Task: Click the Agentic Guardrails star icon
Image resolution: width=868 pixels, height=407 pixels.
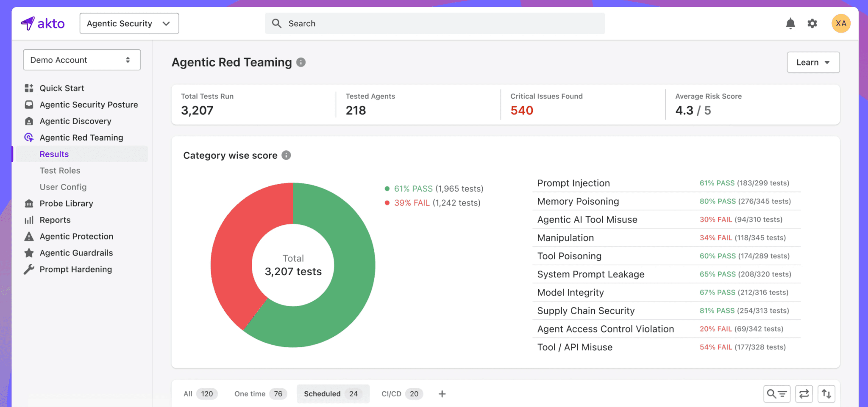Action: [x=29, y=253]
